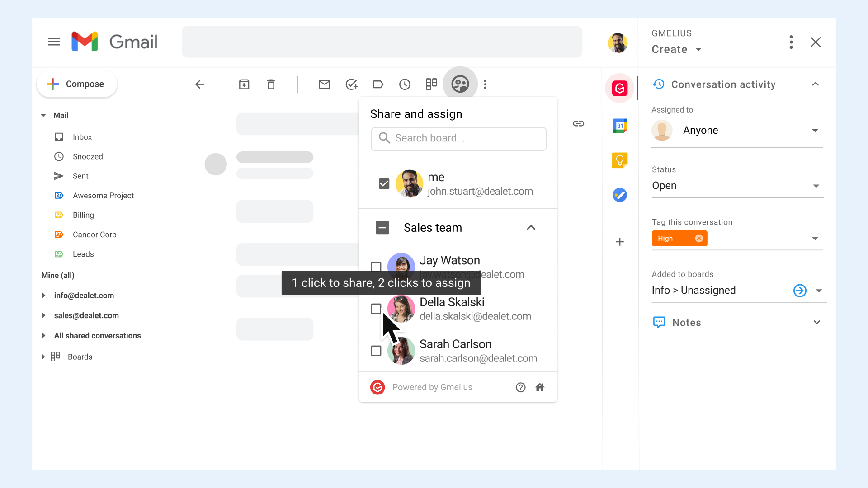Screen dimensions: 868x488
Task: Open the Status dropdown showing Open
Action: coord(737,186)
